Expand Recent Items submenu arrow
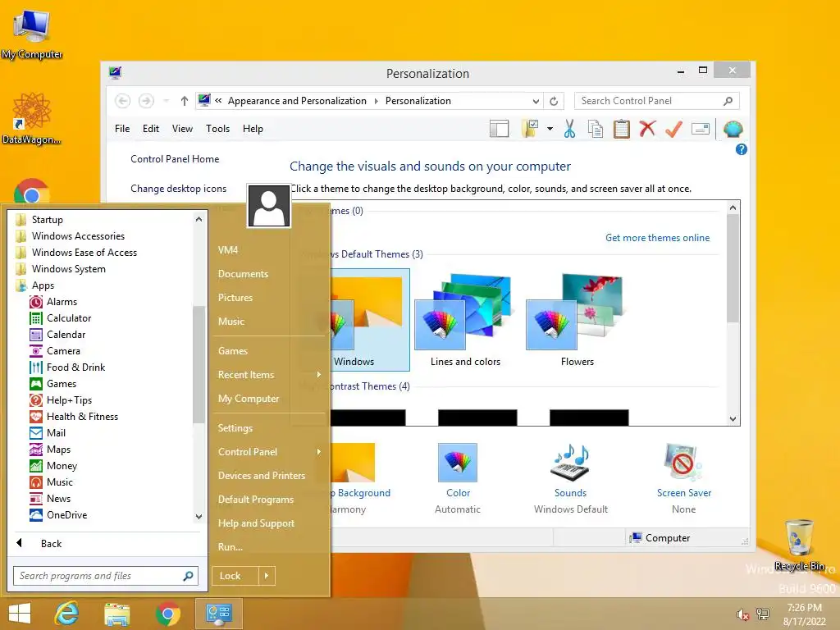Screen dimensions: 840x630 [319, 375]
